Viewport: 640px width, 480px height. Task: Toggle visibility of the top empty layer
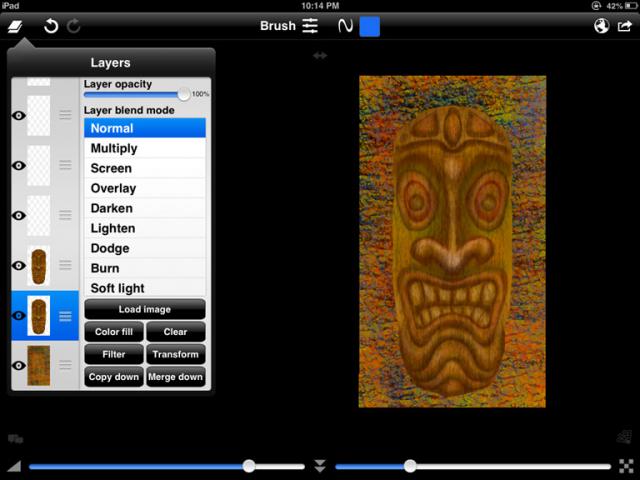[18, 116]
